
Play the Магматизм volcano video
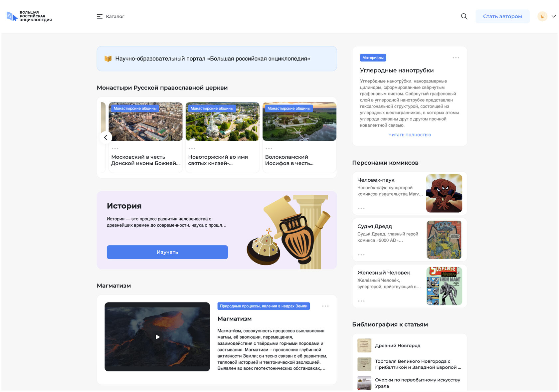pyautogui.click(x=157, y=337)
